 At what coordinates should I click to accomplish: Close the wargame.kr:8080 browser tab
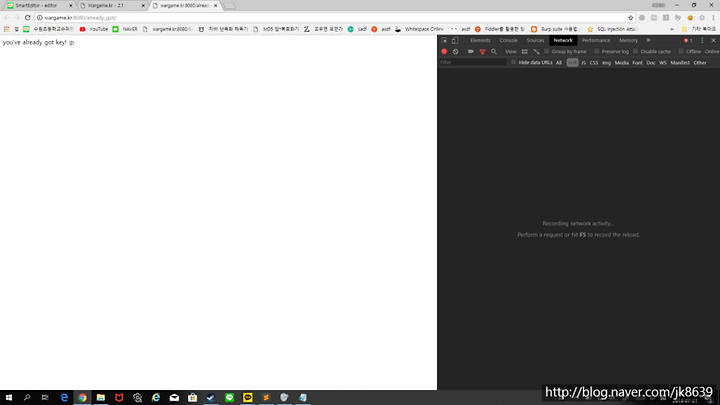215,6
